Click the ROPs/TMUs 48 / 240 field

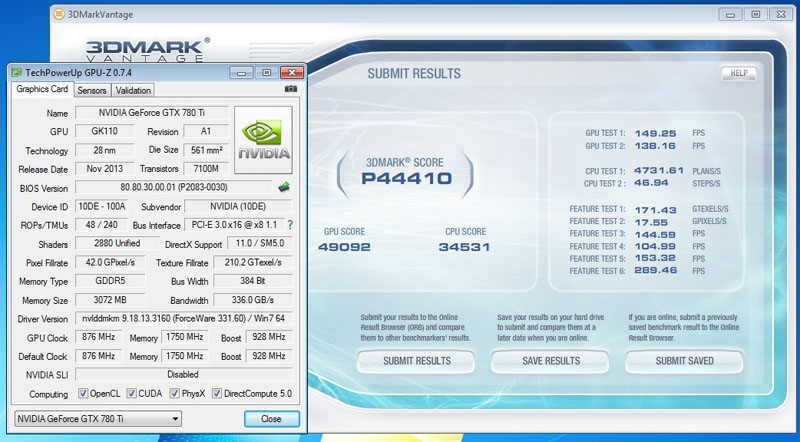(101, 225)
